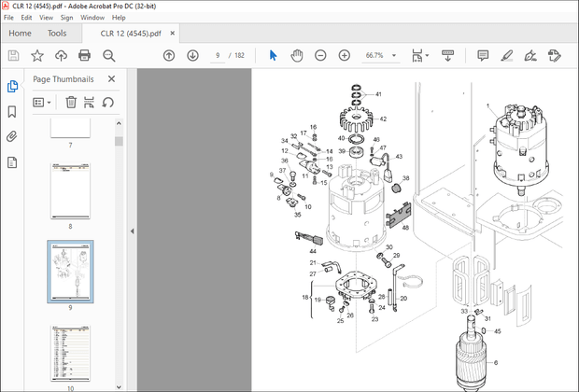Print the document
The image size is (579, 392).
pyautogui.click(x=85, y=56)
